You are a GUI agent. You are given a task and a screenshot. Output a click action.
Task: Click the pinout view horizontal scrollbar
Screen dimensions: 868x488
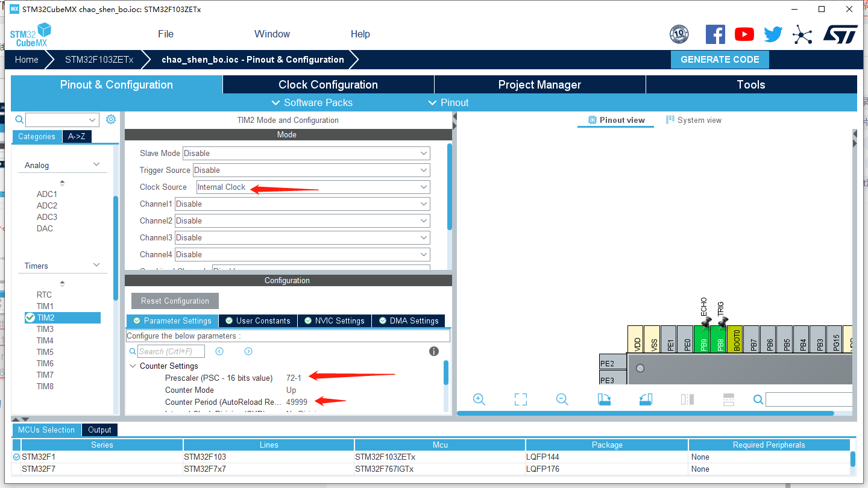[x=645, y=413]
